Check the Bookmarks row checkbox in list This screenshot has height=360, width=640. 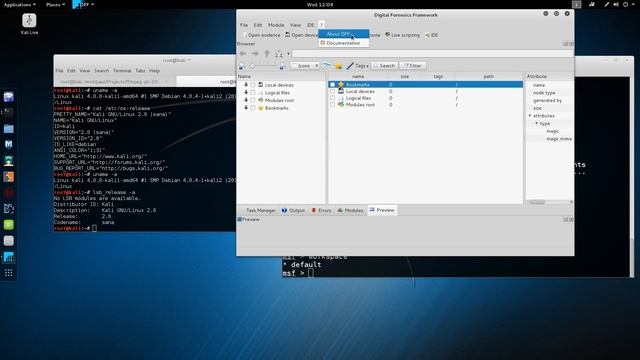[x=332, y=84]
